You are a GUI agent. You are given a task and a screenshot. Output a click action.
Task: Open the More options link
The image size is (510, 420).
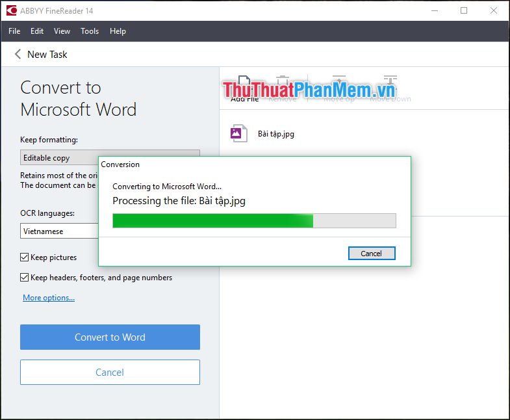pos(49,298)
